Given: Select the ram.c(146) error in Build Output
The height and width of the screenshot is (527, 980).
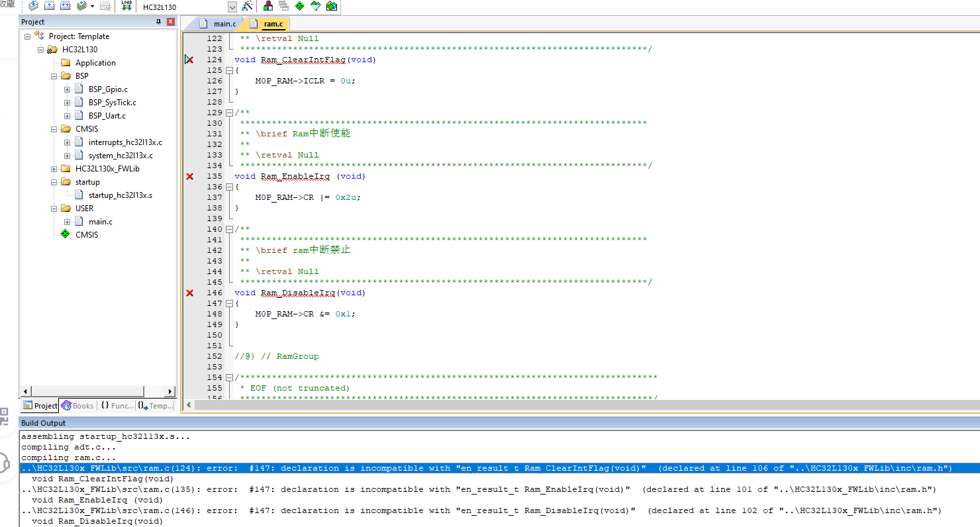Looking at the screenshot, I should (x=481, y=510).
